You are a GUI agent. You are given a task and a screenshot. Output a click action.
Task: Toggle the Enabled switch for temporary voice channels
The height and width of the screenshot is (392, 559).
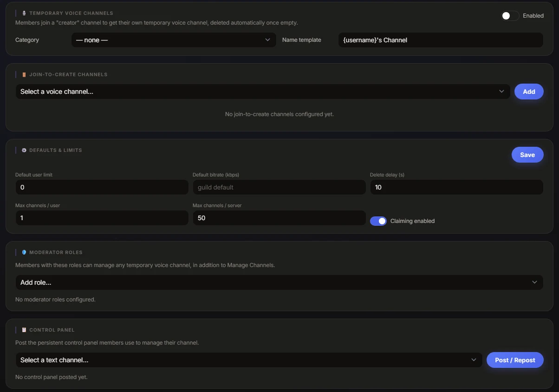click(x=510, y=16)
